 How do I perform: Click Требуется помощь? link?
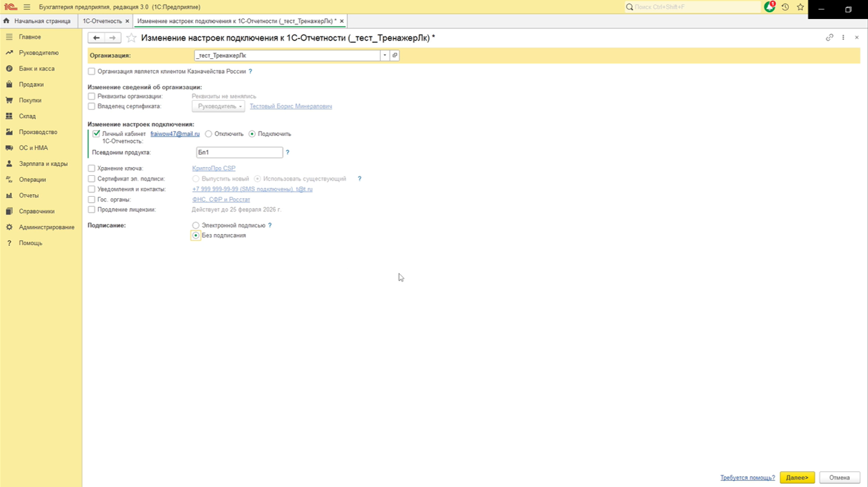coord(748,478)
